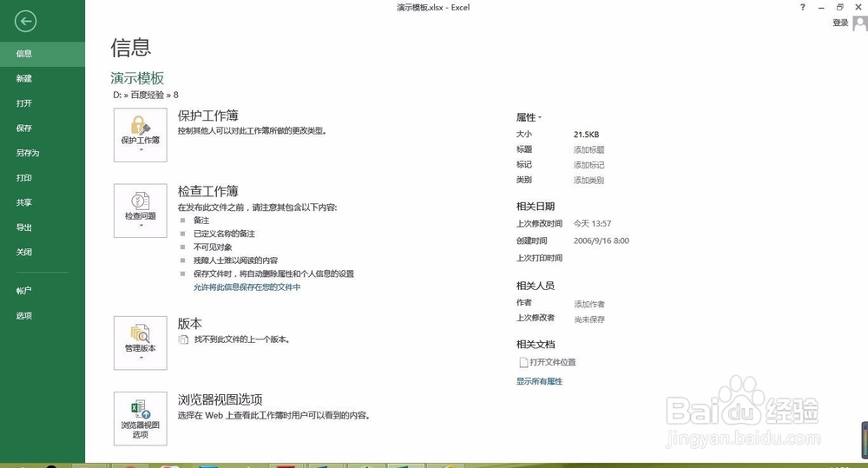Click the 版本 heading text
868x468 pixels.
[190, 324]
